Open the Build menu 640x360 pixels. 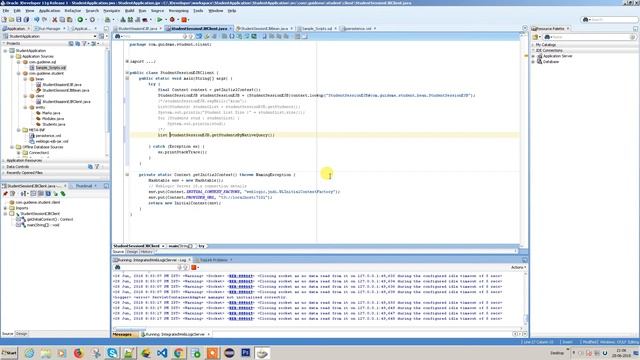coord(129,11)
